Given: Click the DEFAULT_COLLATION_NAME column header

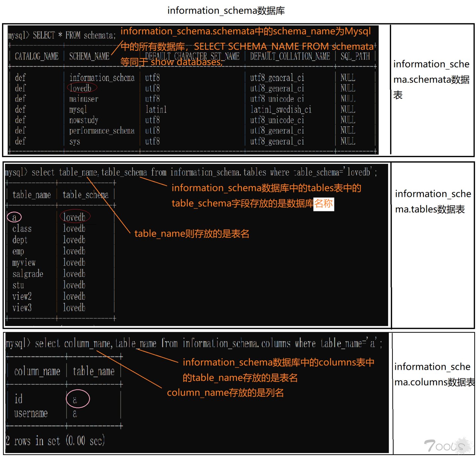Looking at the screenshot, I should point(290,56).
